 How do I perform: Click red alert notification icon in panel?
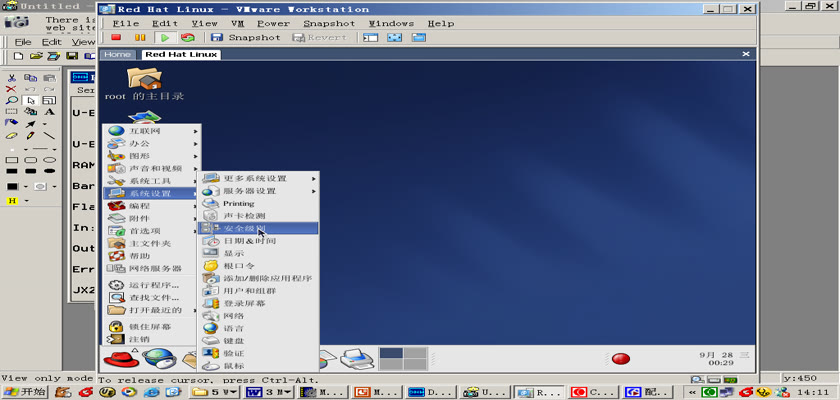(x=620, y=359)
